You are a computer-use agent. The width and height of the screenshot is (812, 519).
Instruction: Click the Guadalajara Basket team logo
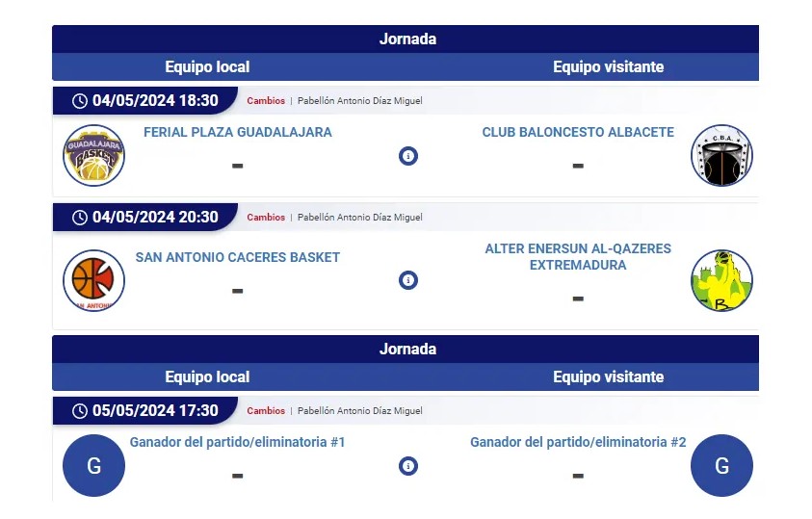tap(93, 155)
